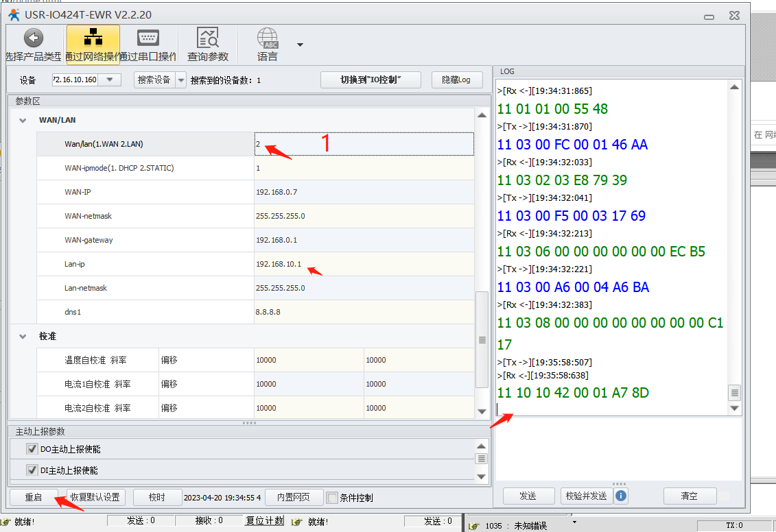Toggle the DI主动上报使能 checkbox
776x532 pixels.
click(x=32, y=470)
